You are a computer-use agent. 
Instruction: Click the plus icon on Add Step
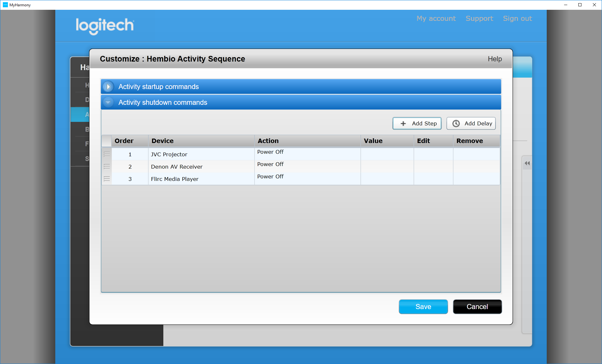(403, 123)
